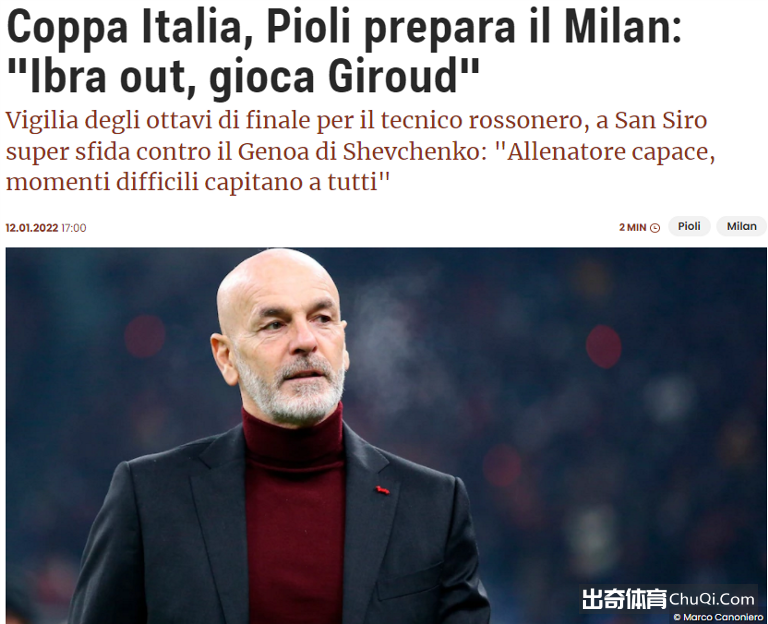Click the 2 MIN reading time label
Screen dimensions: 768x624
tap(633, 228)
